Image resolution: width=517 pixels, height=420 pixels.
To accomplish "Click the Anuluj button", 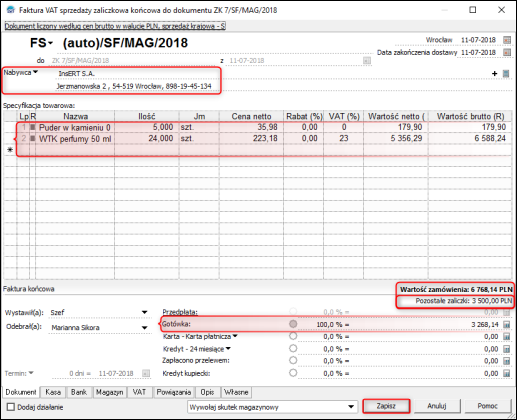I will [437, 406].
